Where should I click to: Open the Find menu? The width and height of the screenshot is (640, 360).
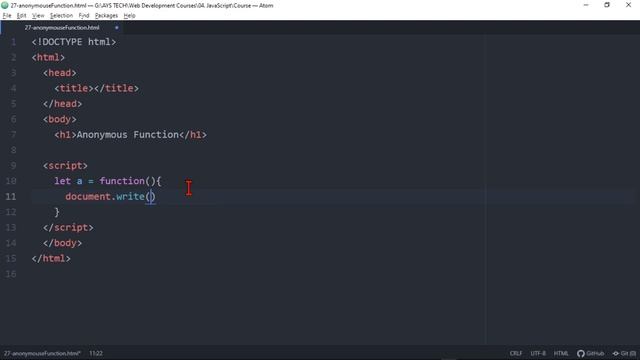pyautogui.click(x=84, y=16)
